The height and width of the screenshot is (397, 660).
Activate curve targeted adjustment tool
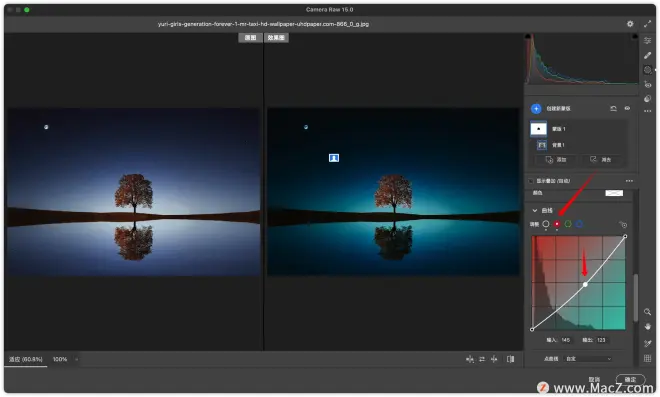coord(623,224)
